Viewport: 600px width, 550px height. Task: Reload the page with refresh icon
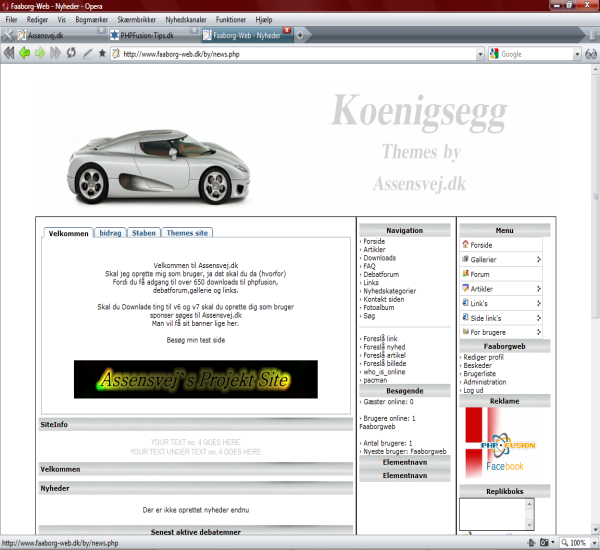click(71, 53)
